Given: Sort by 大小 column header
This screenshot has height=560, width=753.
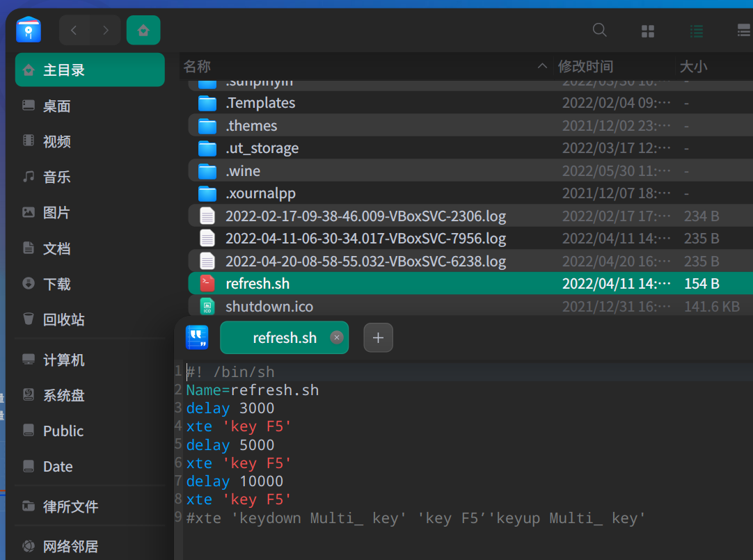Looking at the screenshot, I should pyautogui.click(x=693, y=66).
